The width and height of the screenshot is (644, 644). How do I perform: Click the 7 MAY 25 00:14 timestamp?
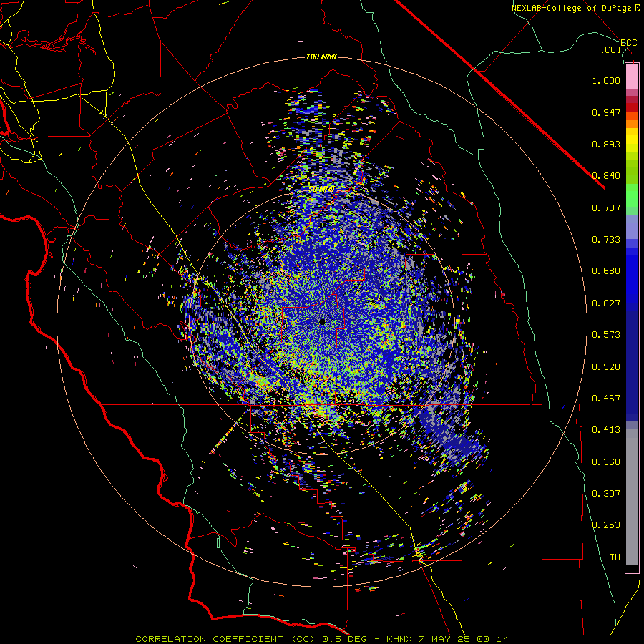463,639
